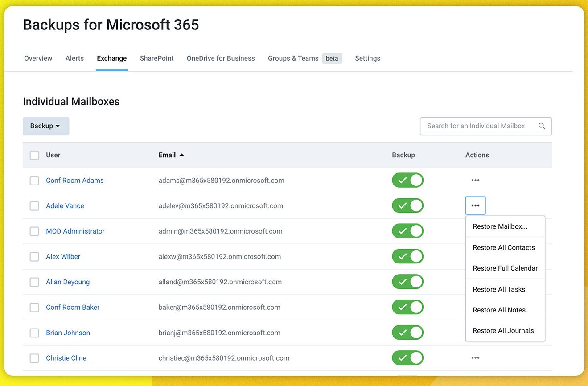Close the Adele Vance actions ellipsis menu
The width and height of the screenshot is (588, 386).
click(475, 205)
